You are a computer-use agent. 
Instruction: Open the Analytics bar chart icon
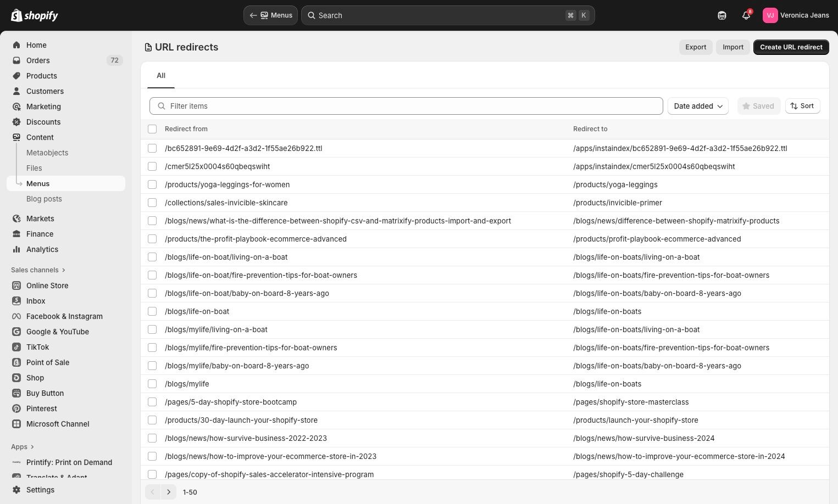point(16,249)
